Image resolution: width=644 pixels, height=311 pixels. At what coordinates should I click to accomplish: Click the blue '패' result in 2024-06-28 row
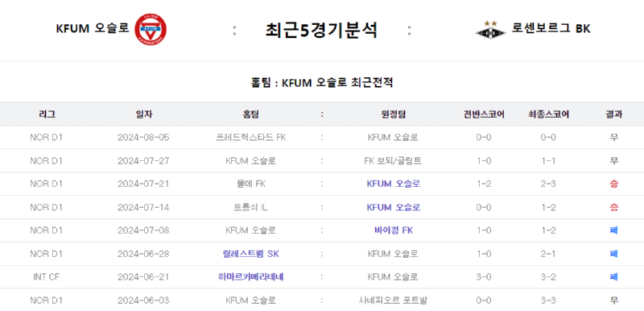613,254
